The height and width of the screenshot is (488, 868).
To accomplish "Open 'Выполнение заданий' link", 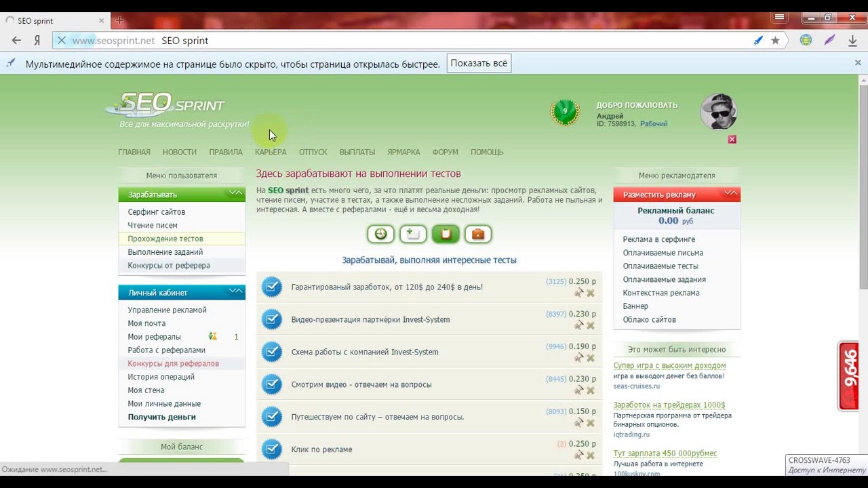I will [165, 252].
